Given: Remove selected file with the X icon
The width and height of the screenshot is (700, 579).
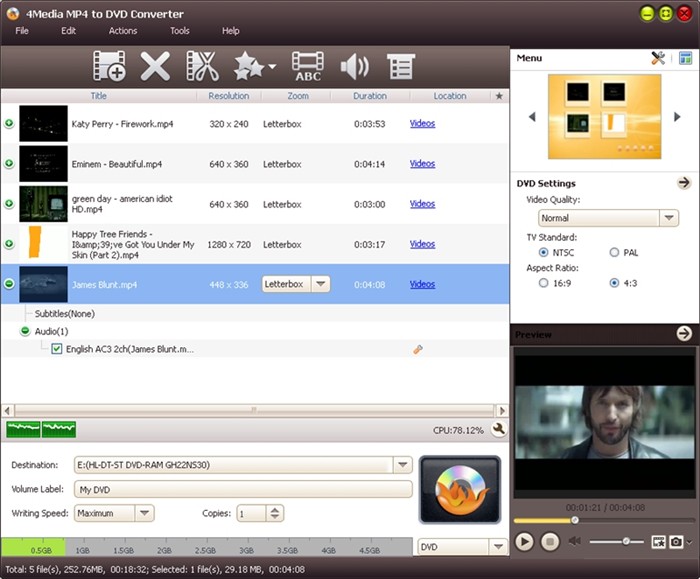Looking at the screenshot, I should 155,66.
